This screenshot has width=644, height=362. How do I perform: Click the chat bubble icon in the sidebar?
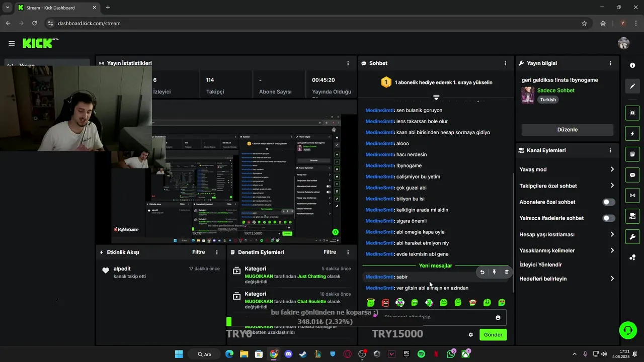632,175
